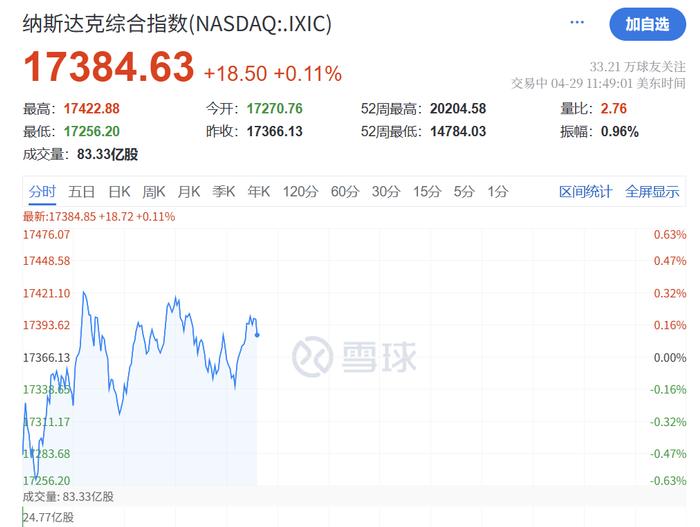Click the 雪球 watermark logo

coord(354,356)
